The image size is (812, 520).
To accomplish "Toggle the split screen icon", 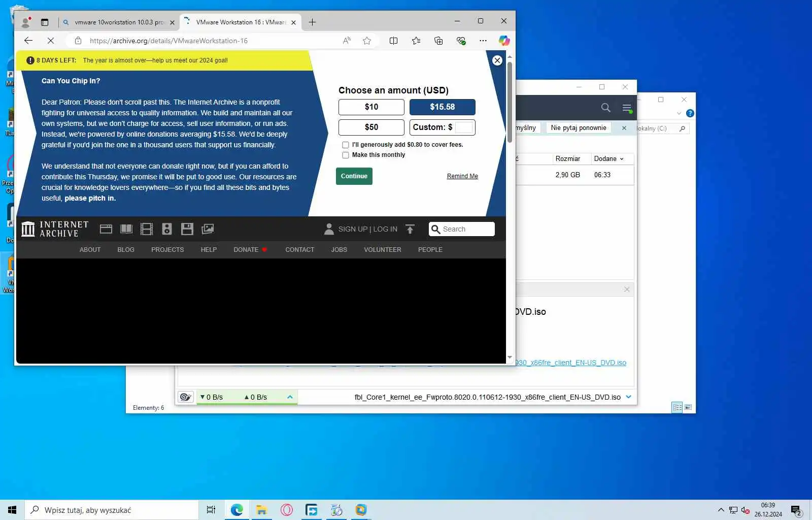I will point(393,41).
